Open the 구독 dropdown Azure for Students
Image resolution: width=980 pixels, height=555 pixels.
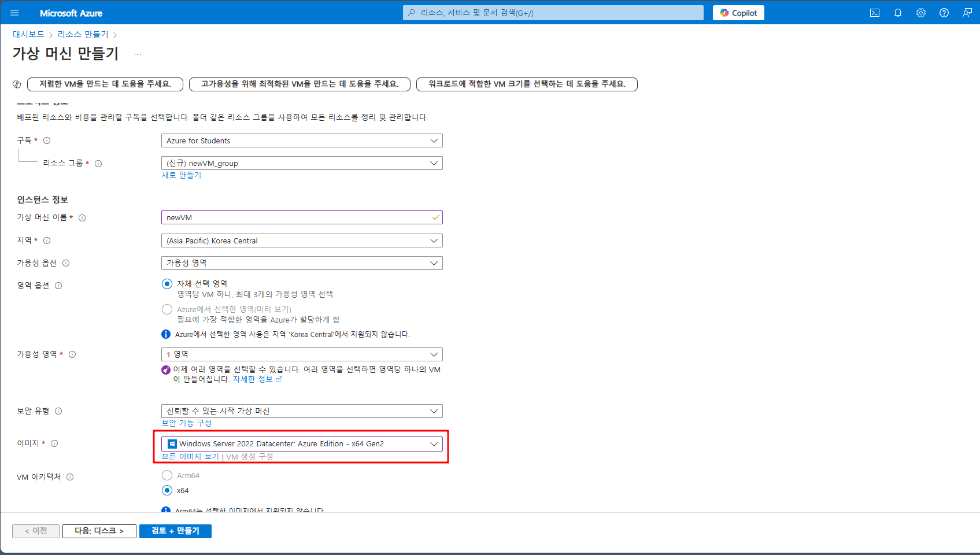point(302,140)
